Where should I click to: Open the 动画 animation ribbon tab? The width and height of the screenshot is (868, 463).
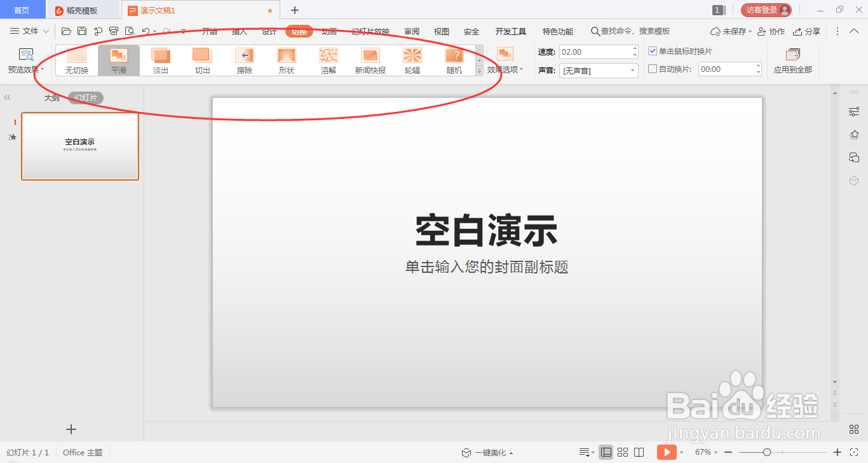click(x=329, y=31)
